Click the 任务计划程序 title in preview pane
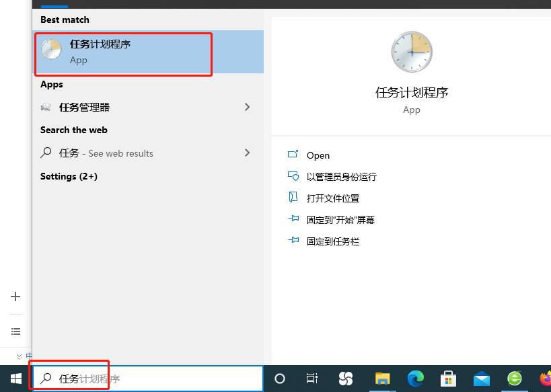Screen dimensions: 551x392 click(412, 93)
